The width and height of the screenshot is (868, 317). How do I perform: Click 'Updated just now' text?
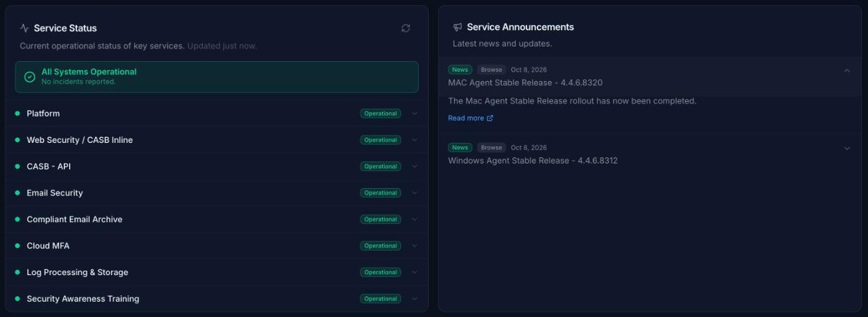[x=222, y=46]
